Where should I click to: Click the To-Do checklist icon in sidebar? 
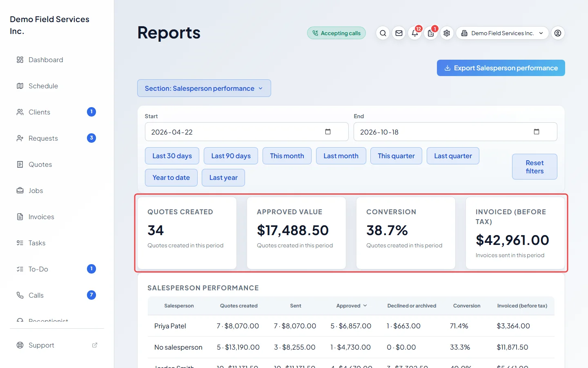(x=20, y=269)
